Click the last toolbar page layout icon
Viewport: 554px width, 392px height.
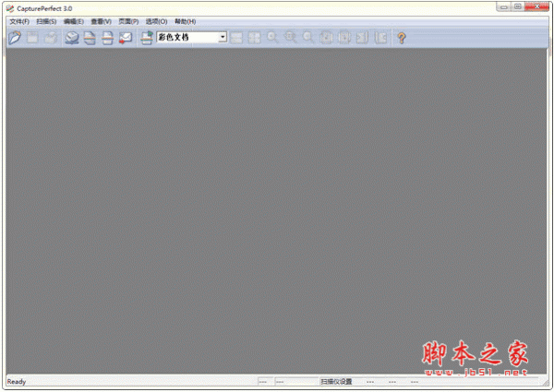click(x=380, y=38)
